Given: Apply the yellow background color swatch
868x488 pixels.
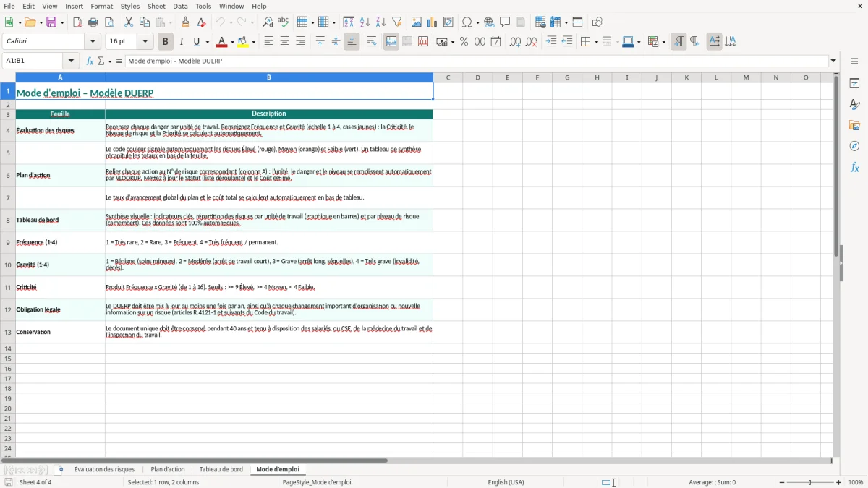Looking at the screenshot, I should coord(243,42).
